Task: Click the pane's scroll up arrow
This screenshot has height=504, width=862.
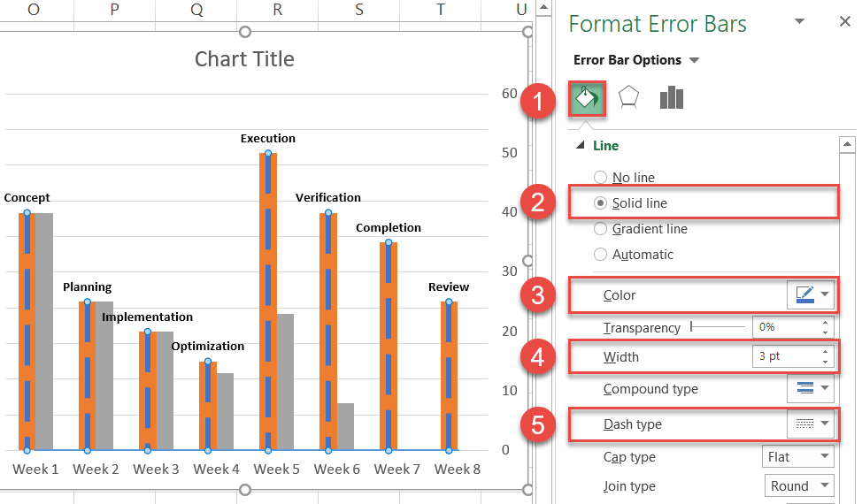Action: 847,145
